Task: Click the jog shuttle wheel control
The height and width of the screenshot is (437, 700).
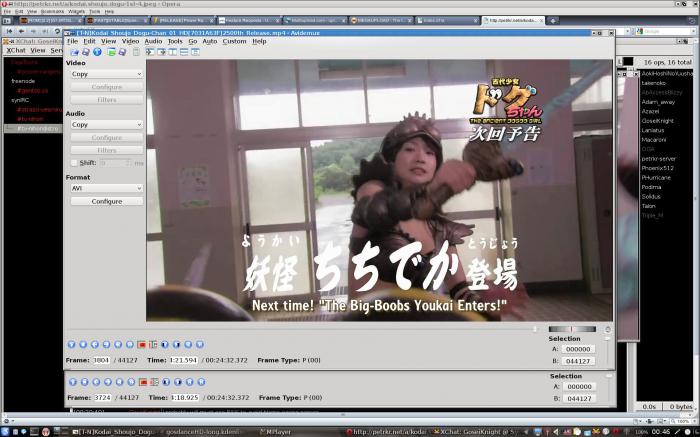Action: pos(572,329)
